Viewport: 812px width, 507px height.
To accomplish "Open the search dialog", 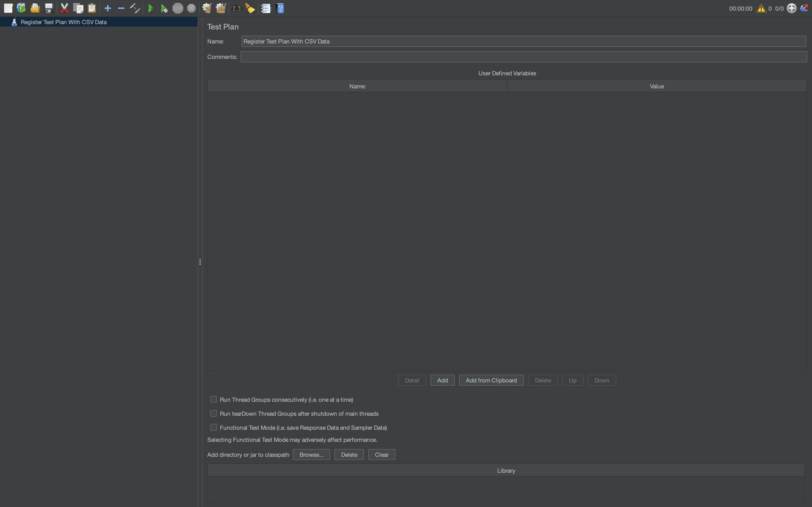I will (237, 8).
